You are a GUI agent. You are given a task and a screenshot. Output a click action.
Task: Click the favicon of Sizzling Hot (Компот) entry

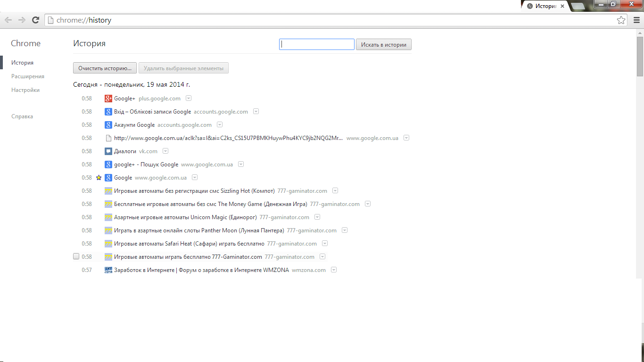(108, 191)
